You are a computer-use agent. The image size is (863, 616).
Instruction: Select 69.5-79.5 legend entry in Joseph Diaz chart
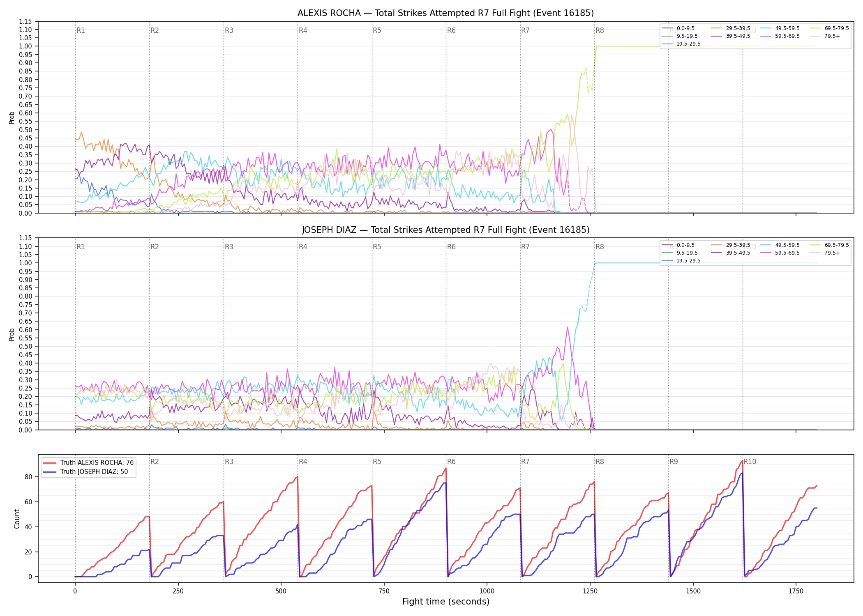(829, 245)
